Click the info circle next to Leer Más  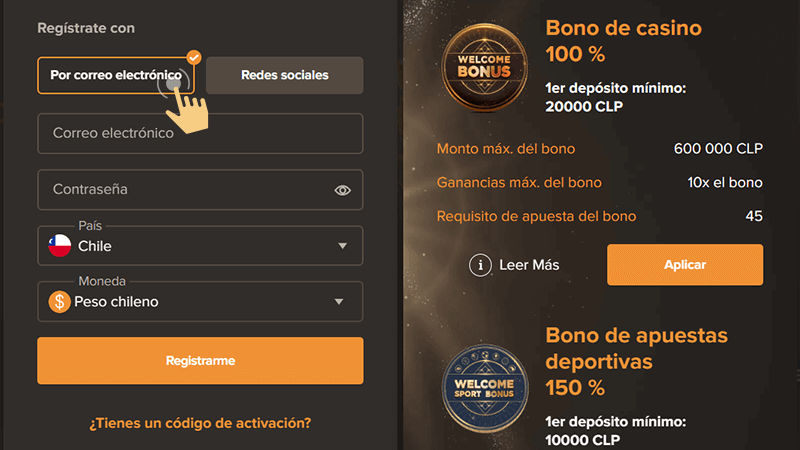tap(480, 265)
